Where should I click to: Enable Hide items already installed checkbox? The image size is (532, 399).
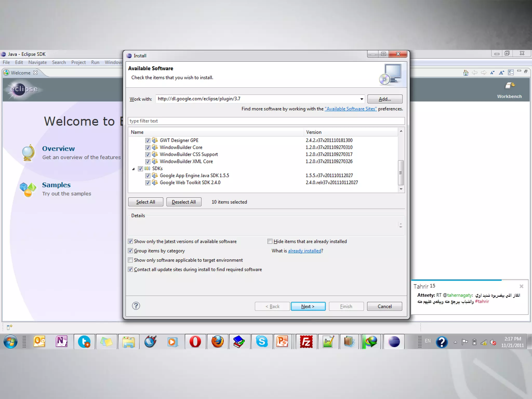click(x=270, y=241)
